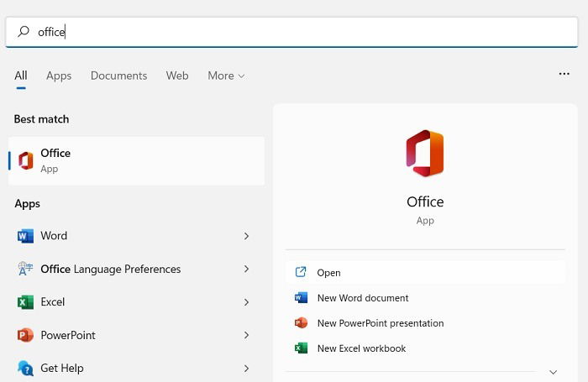Open the More filter dropdown

[x=226, y=76]
